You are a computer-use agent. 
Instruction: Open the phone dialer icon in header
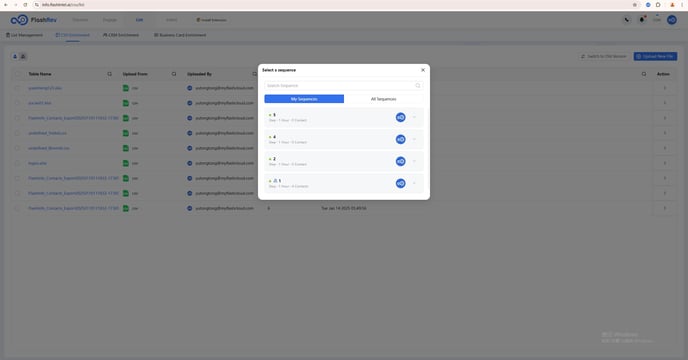click(627, 20)
